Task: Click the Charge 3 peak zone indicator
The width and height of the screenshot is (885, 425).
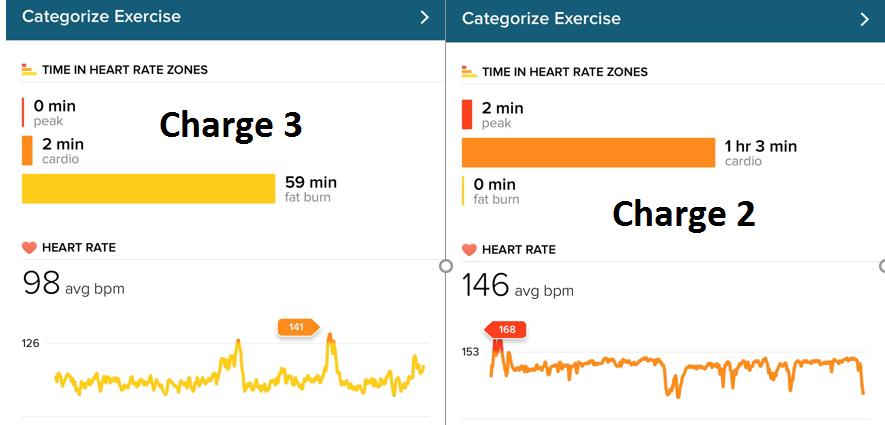Action: click(x=23, y=112)
